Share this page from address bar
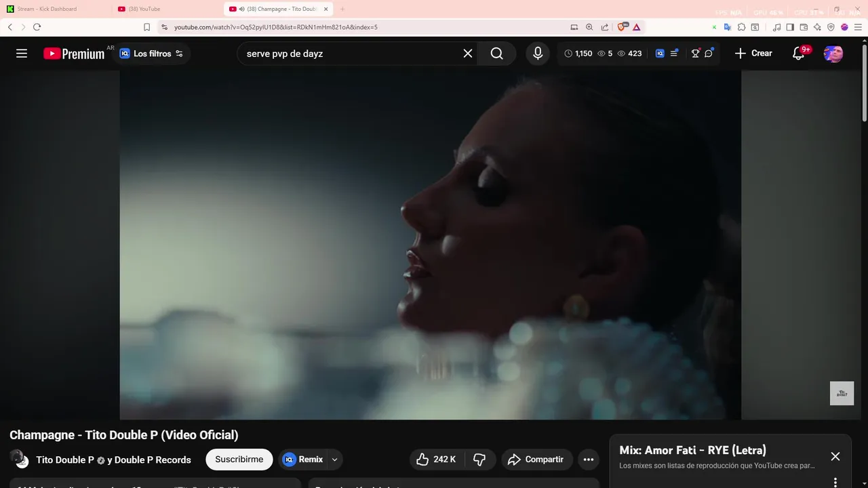The width and height of the screenshot is (868, 488). [x=605, y=27]
